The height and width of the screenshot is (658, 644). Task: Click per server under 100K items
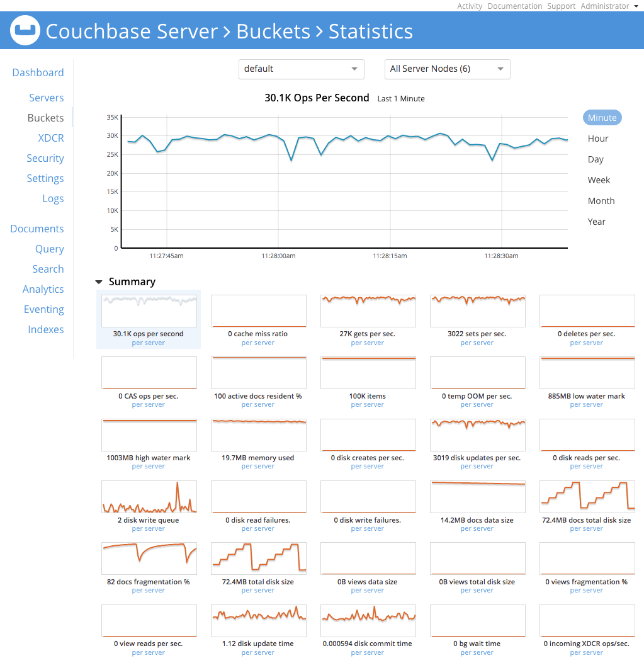(368, 404)
